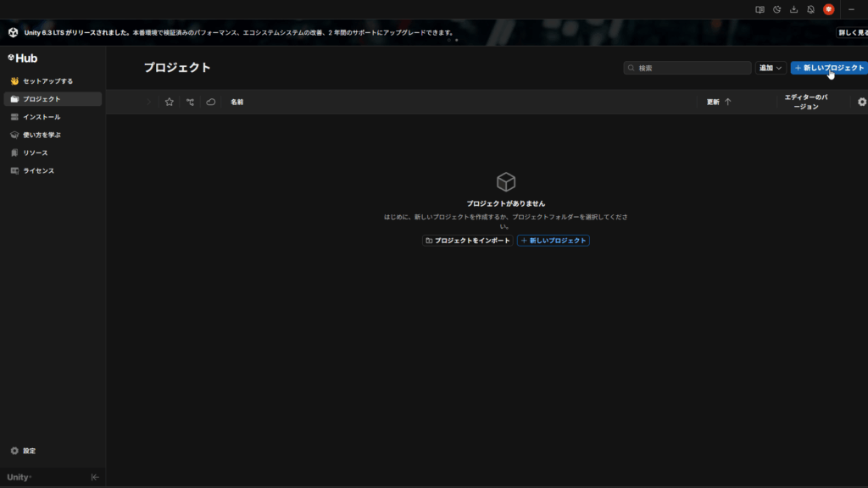This screenshot has height=488, width=868.
Task: Expand the 追加 dropdown
Action: coord(770,68)
